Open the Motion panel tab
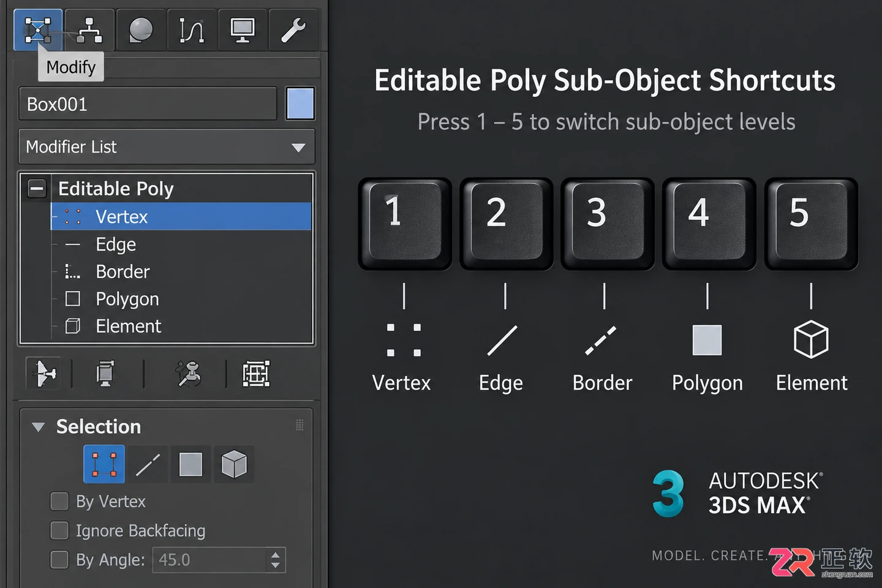The width and height of the screenshot is (882, 588). tap(192, 29)
